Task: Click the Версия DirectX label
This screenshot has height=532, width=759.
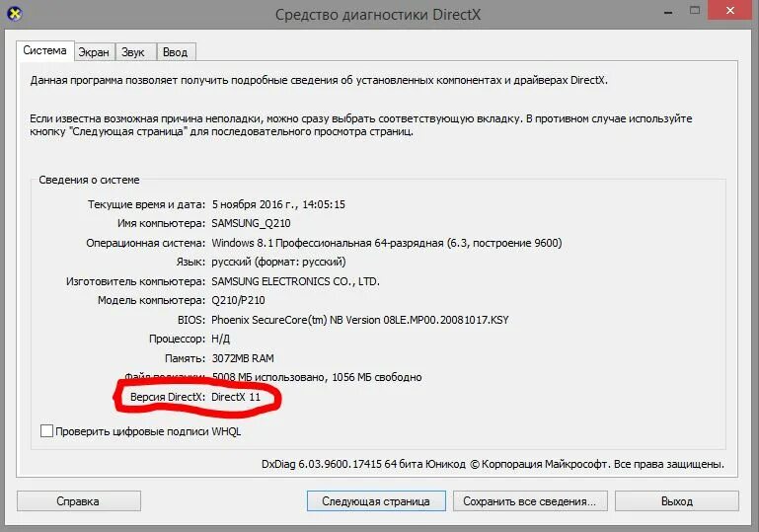Action: point(168,397)
